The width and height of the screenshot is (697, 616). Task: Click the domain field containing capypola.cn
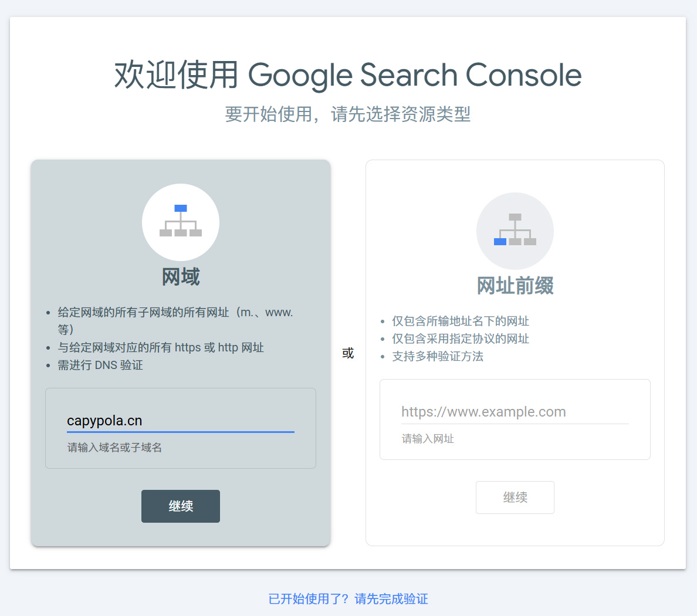pos(180,421)
